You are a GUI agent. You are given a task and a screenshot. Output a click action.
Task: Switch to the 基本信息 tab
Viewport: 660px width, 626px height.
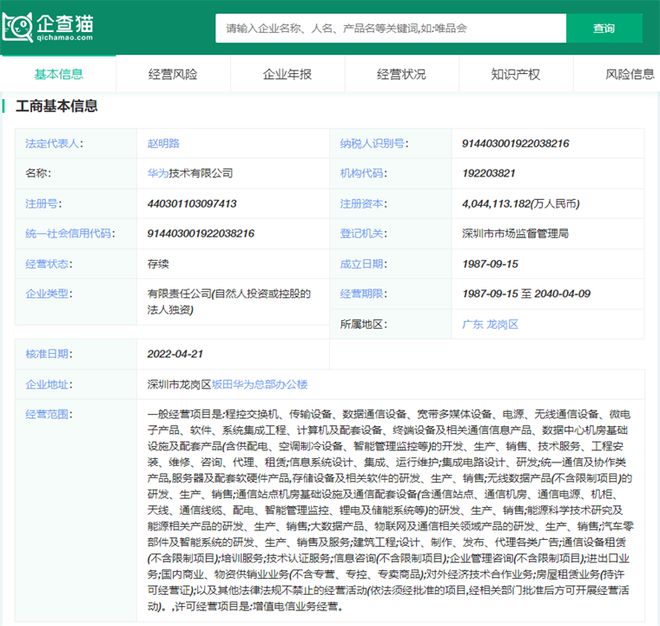(x=59, y=75)
